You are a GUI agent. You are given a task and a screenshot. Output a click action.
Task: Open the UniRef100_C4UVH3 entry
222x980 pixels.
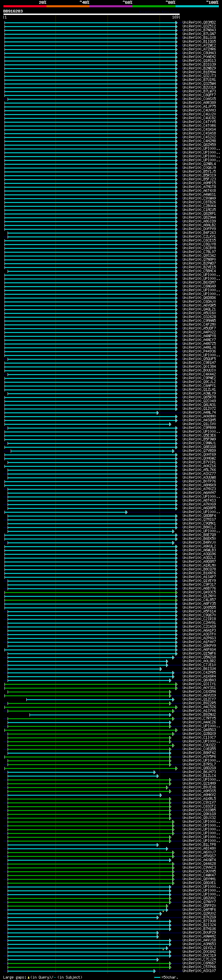click(199, 110)
